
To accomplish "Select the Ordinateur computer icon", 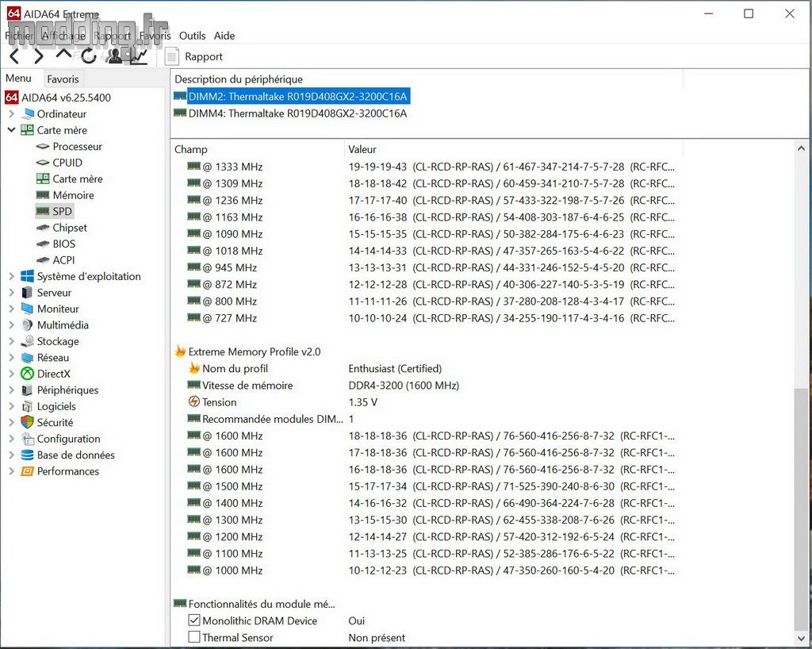I will coord(27,114).
